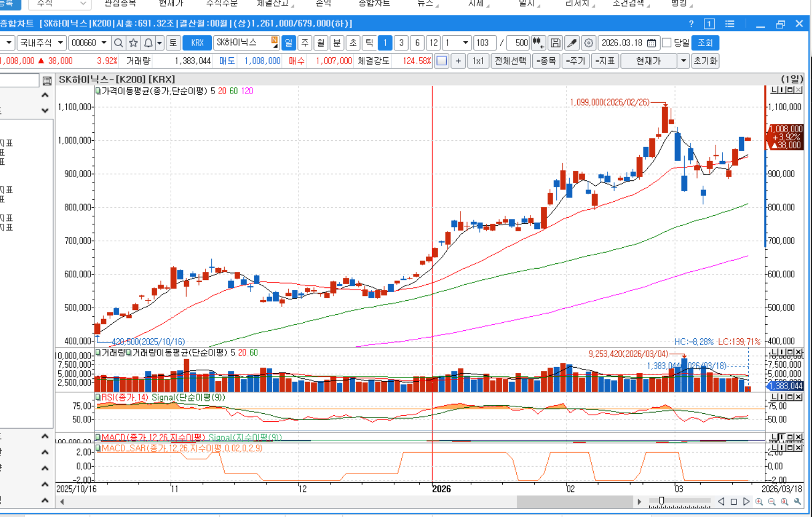Click the chart compare candlestick icon

click(538, 43)
